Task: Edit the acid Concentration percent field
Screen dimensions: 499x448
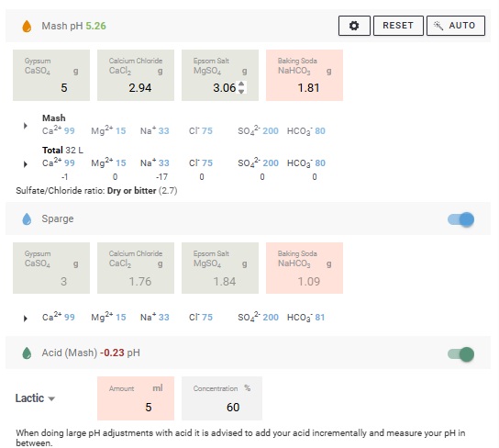Action: [x=222, y=398]
